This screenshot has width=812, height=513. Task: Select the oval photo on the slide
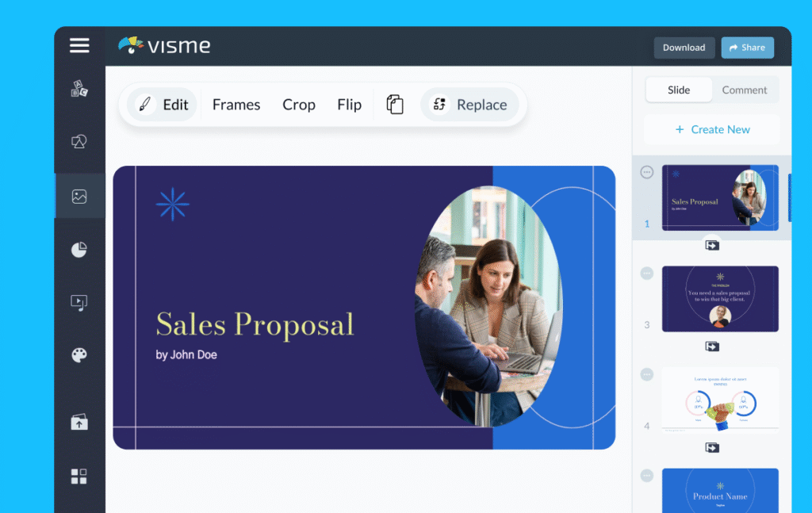[x=488, y=307]
